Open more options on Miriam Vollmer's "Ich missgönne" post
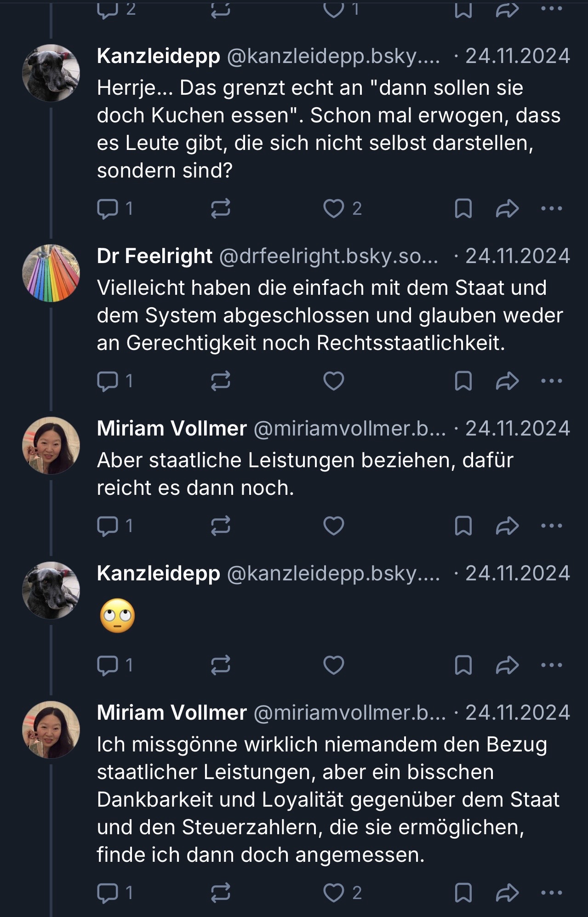588x917 pixels. (552, 893)
